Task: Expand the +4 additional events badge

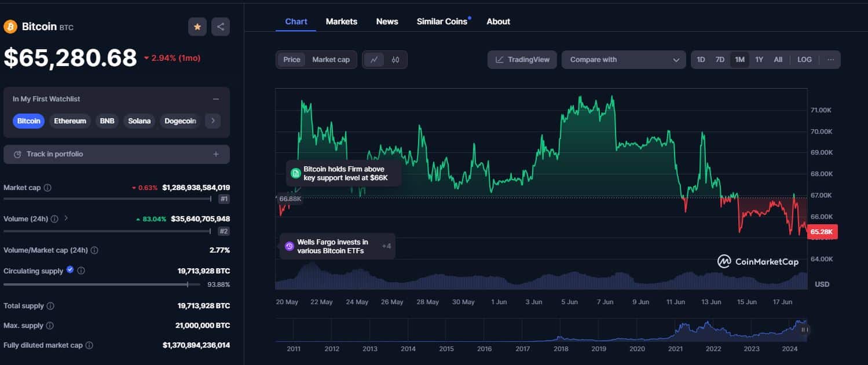Action: click(387, 246)
